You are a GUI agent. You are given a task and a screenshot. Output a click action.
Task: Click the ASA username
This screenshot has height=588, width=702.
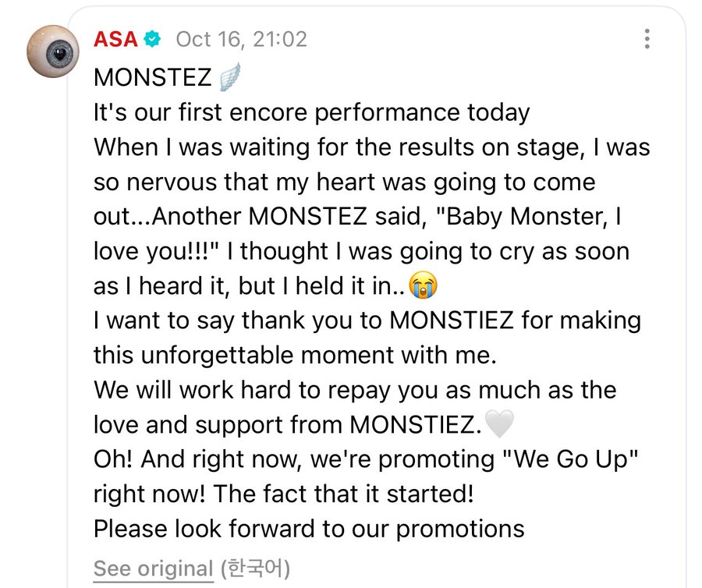coord(116,39)
